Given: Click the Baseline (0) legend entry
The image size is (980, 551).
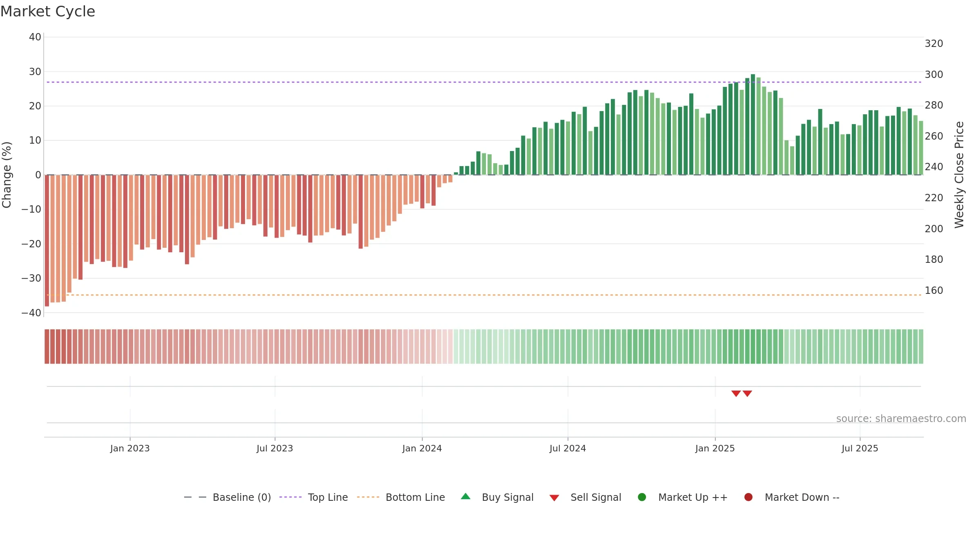Looking at the screenshot, I should [227, 497].
